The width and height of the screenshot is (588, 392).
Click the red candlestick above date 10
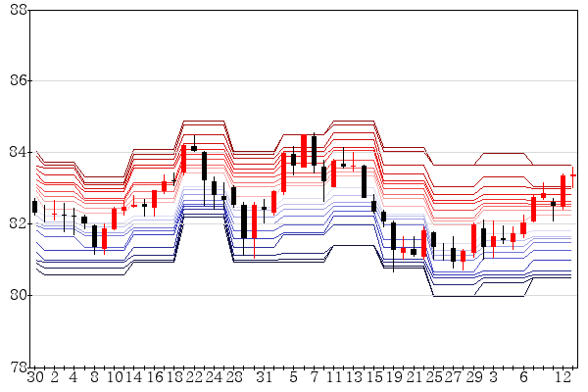click(114, 219)
